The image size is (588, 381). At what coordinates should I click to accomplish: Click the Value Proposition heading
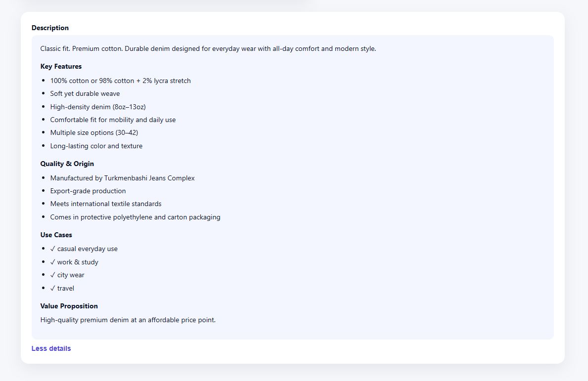(69, 306)
